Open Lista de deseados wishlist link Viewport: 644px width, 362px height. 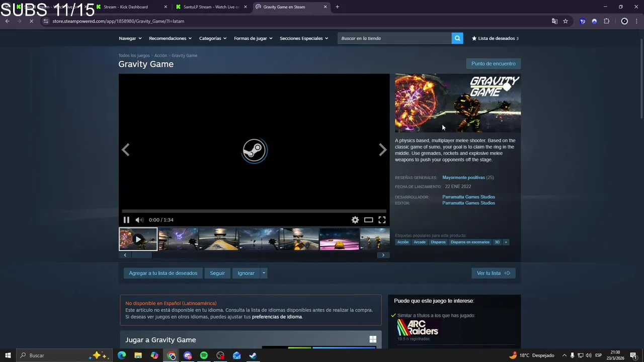coord(495,38)
